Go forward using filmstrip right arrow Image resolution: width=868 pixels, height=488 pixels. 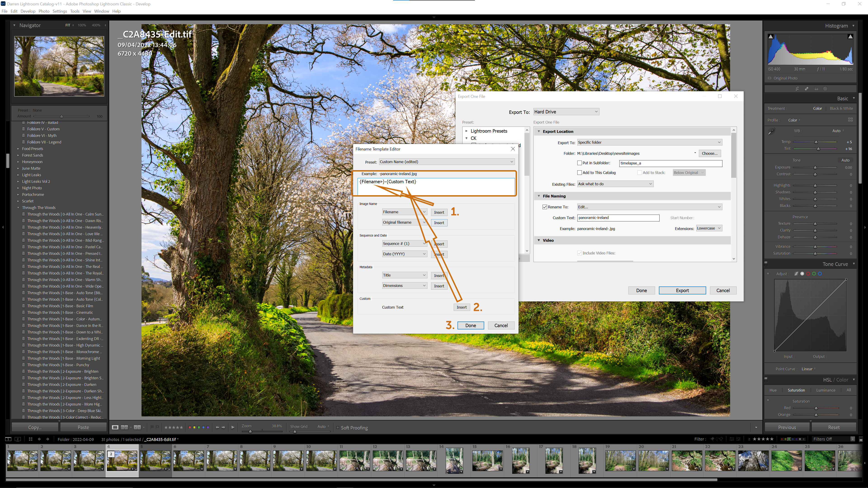click(x=47, y=439)
